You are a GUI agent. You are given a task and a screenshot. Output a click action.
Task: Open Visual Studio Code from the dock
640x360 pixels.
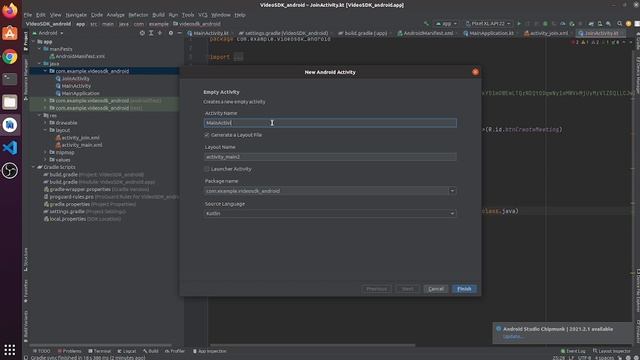(10, 147)
